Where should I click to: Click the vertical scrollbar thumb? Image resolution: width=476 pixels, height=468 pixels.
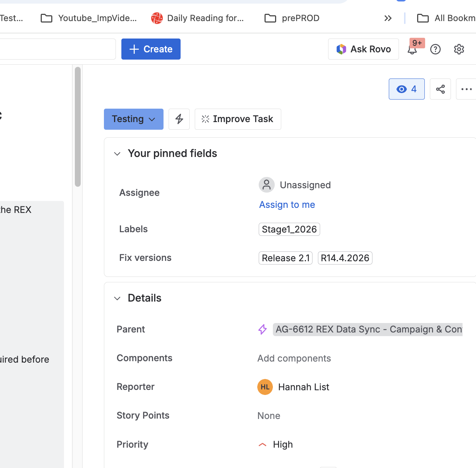(x=77, y=127)
